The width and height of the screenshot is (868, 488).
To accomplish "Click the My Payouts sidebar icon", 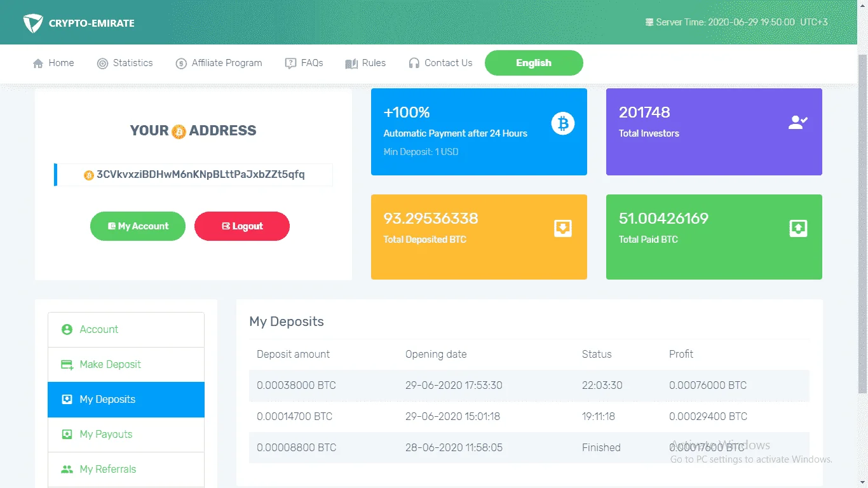I will (67, 435).
